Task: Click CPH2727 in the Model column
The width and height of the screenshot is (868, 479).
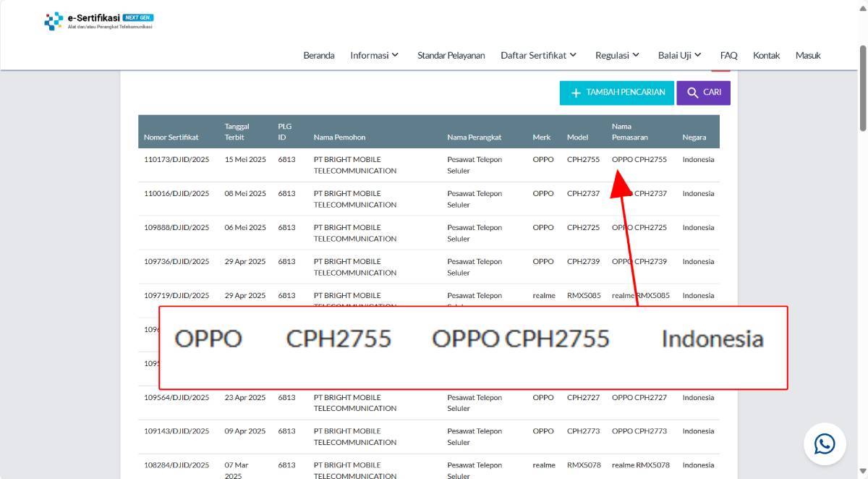Action: coord(583,397)
